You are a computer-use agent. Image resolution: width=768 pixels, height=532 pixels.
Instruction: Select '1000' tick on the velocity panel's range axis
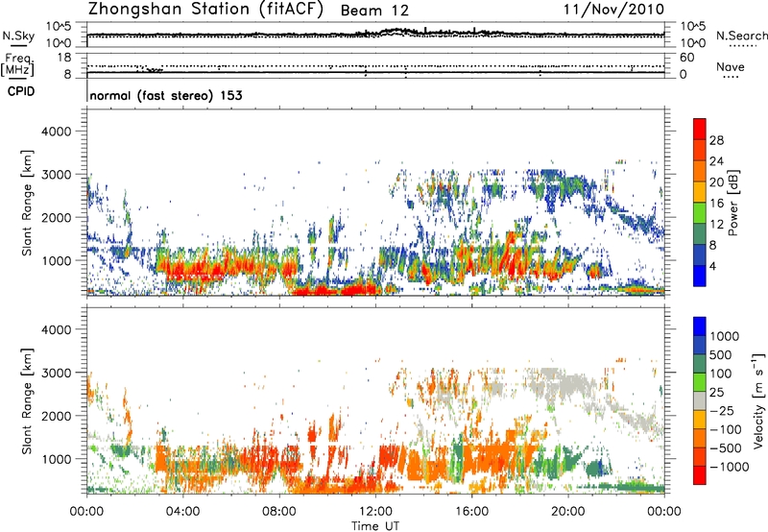coord(58,459)
